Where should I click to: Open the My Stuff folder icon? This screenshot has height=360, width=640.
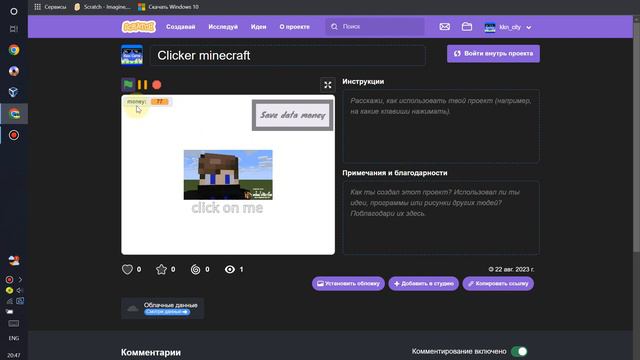coord(467,27)
